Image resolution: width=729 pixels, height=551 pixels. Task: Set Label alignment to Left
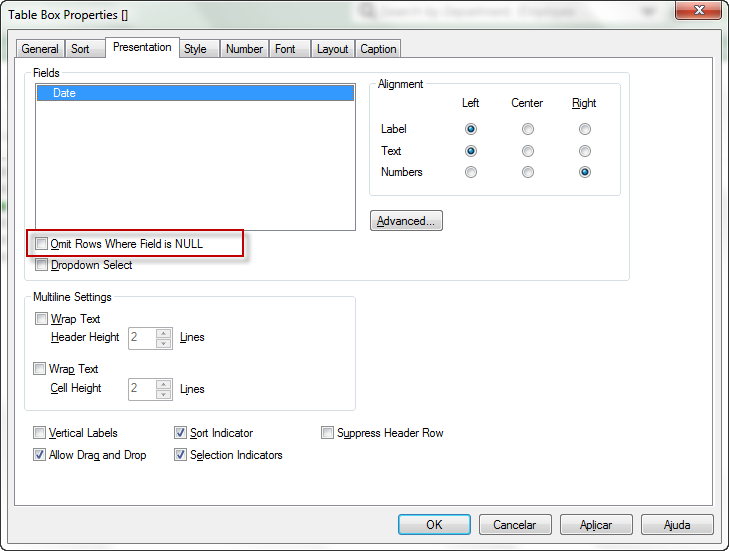pos(471,129)
